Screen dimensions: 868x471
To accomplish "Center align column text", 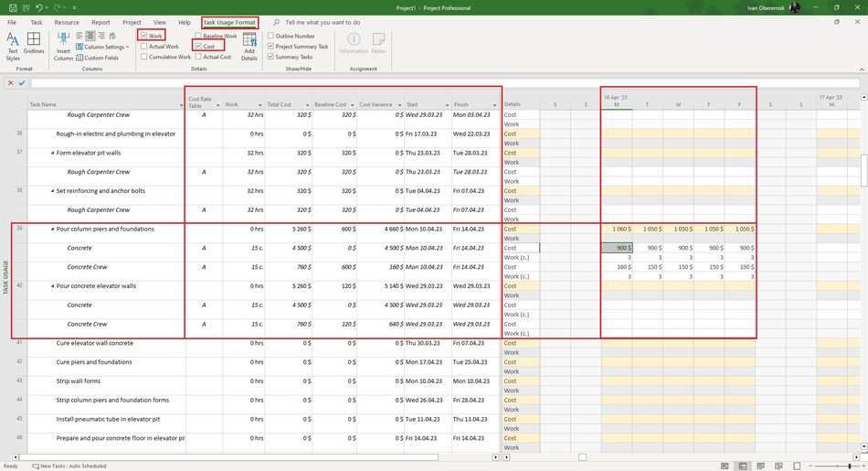I will point(90,36).
